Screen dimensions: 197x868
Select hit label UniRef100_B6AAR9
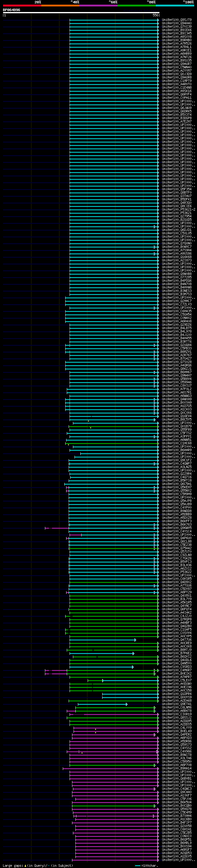(177, 450)
